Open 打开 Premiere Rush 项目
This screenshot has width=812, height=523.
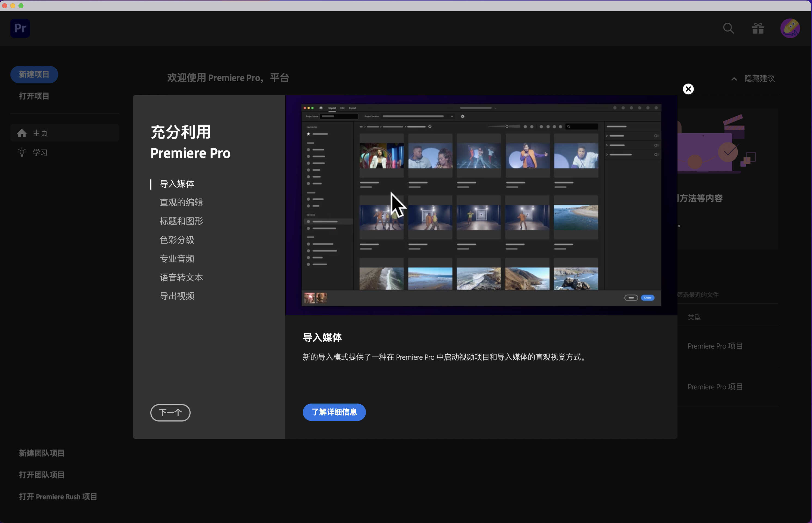[x=58, y=496]
